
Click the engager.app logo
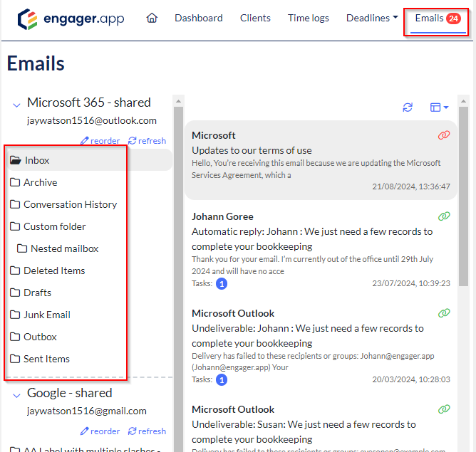coord(71,19)
